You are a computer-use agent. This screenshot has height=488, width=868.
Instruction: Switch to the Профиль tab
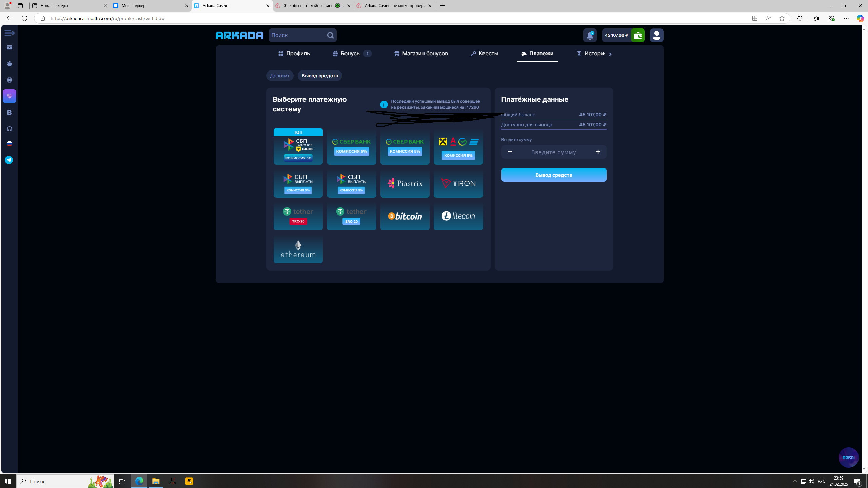pyautogui.click(x=294, y=54)
